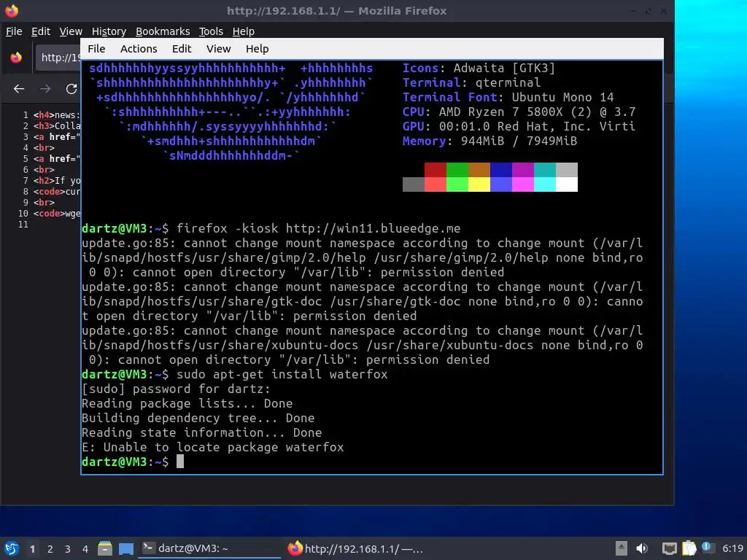The image size is (747, 560).
Task: Click the 'sudo apt-get install waterfox' command text
Action: click(282, 374)
